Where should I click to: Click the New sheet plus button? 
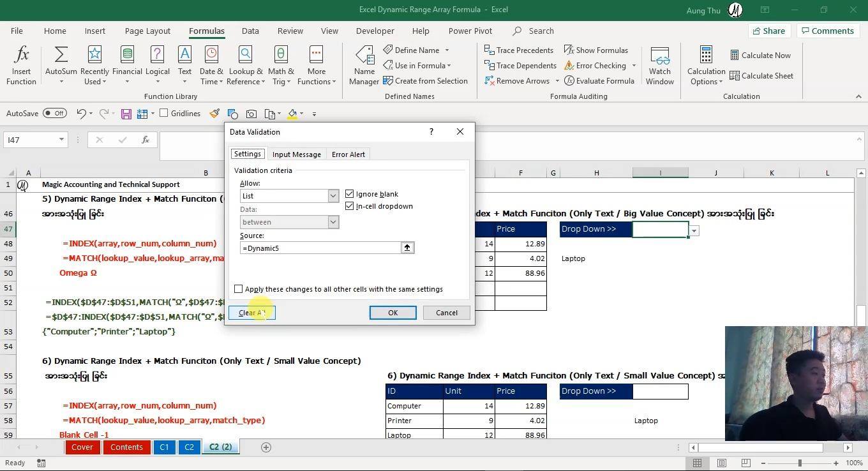[x=266, y=447]
